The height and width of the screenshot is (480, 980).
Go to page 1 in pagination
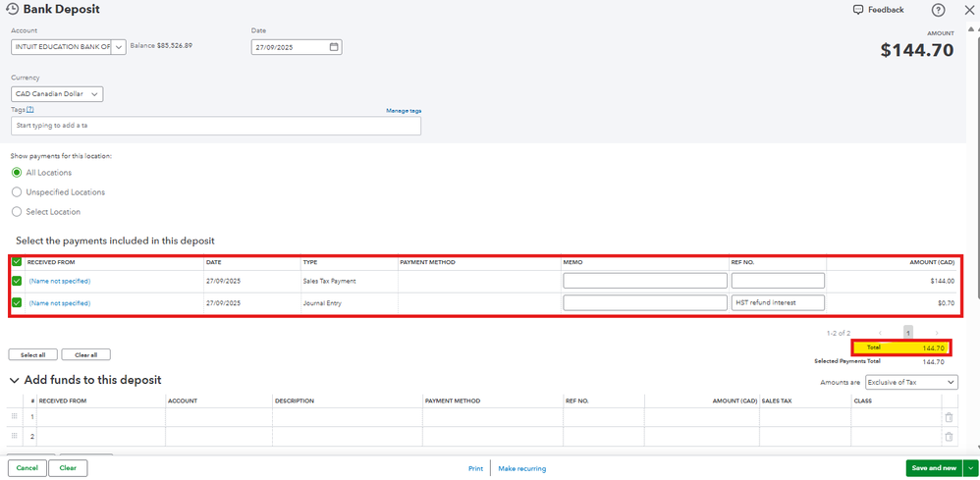908,333
